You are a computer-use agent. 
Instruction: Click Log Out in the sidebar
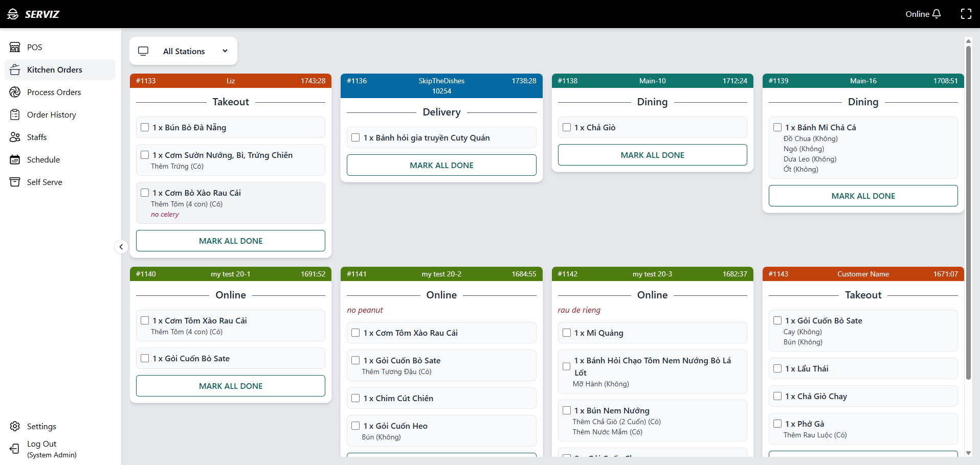pyautogui.click(x=41, y=445)
